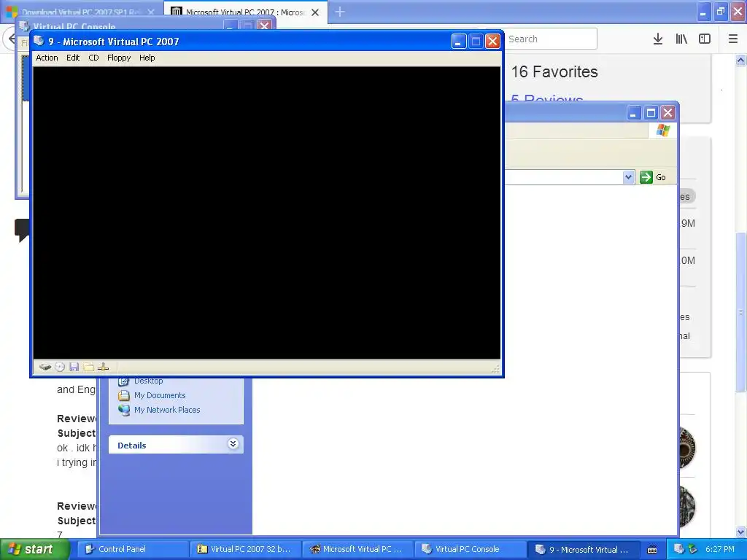Click the Windows flag logo in Explorer
Image resolution: width=747 pixels, height=560 pixels.
point(663,131)
